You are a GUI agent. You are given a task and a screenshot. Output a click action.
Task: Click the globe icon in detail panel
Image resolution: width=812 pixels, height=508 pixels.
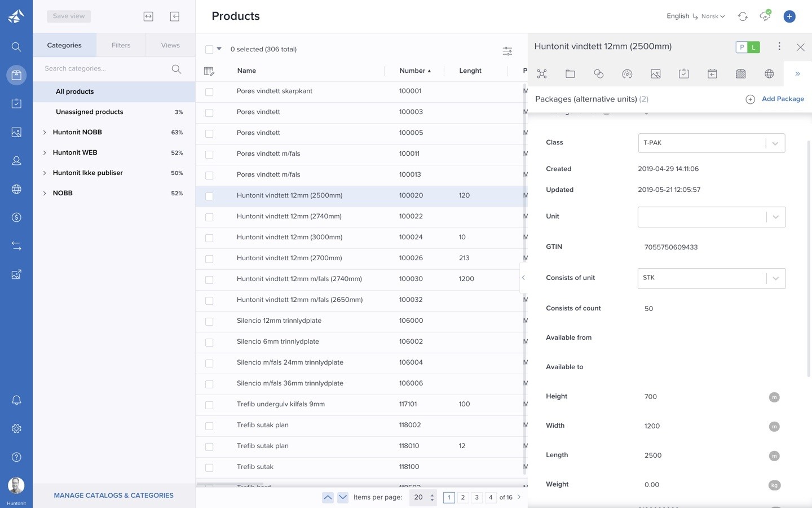click(769, 74)
